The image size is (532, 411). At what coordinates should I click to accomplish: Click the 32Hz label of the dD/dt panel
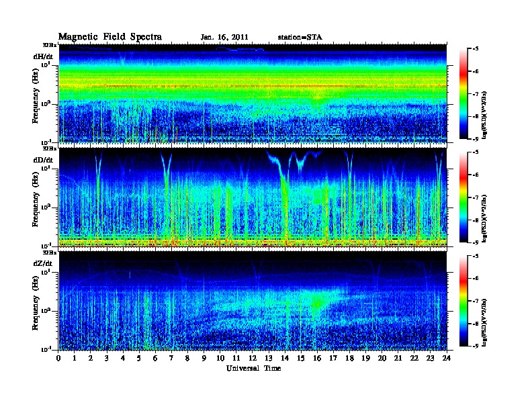(x=49, y=148)
